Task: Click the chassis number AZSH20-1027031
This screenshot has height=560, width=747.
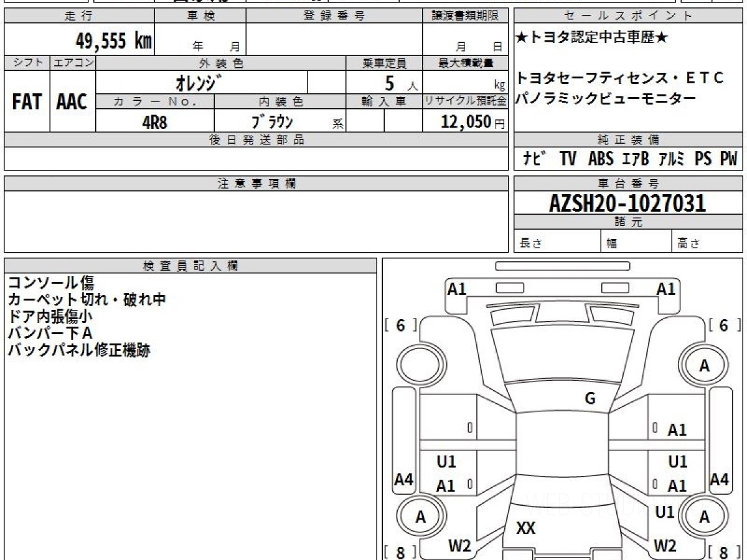Action: point(627,203)
